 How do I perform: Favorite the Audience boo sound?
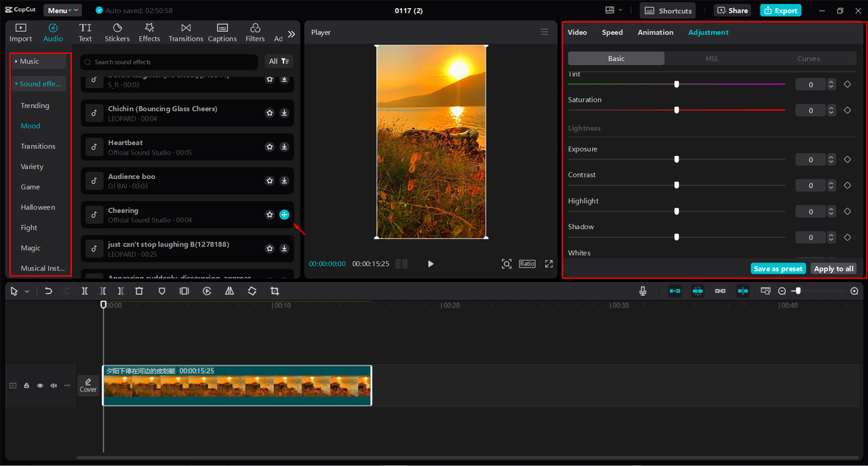coord(269,180)
